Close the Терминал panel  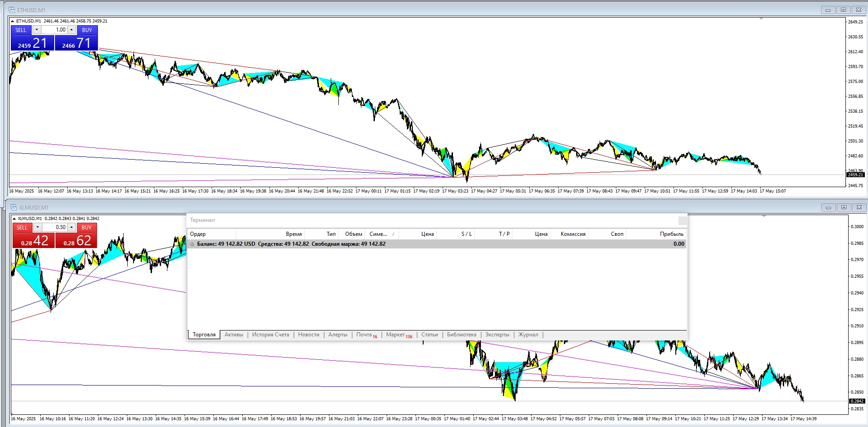click(x=683, y=220)
